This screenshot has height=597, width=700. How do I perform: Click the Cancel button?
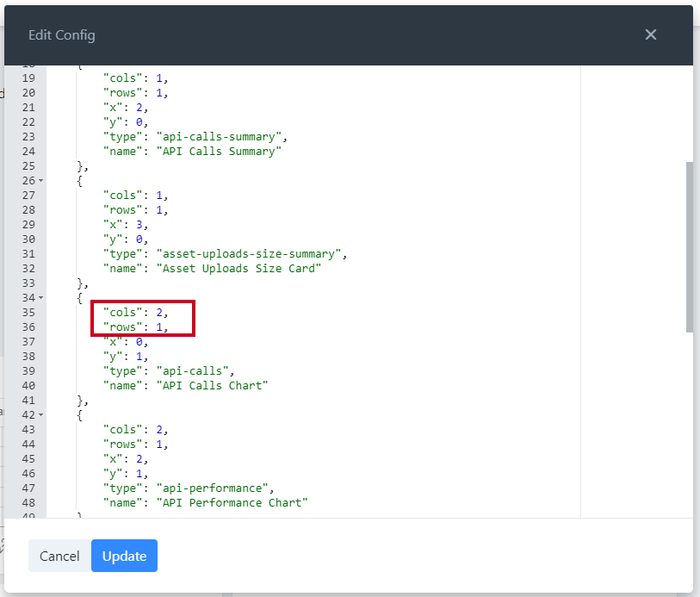click(x=59, y=556)
